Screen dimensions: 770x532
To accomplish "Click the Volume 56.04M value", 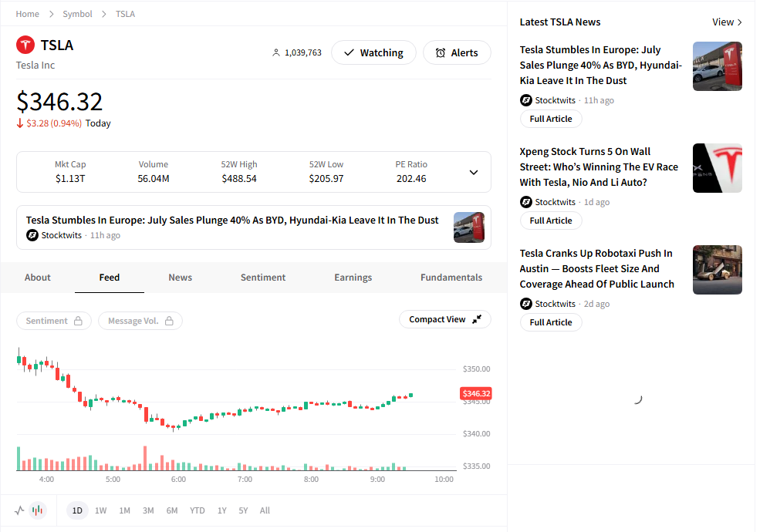I will [154, 179].
